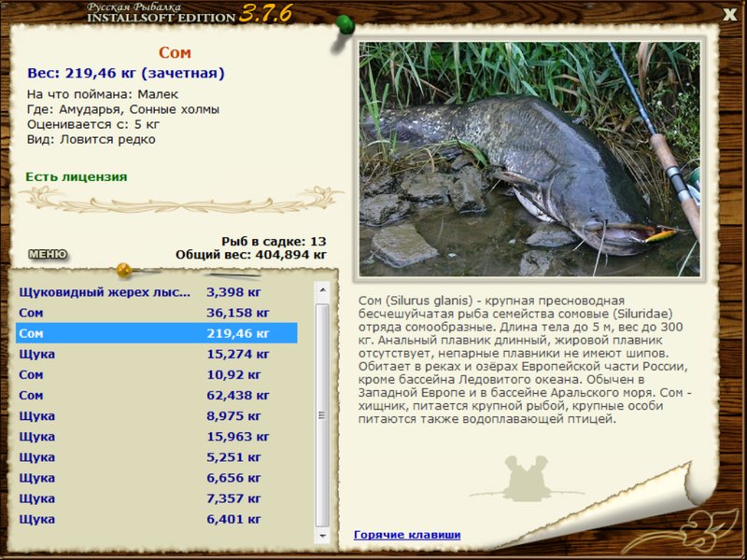Select the Щука 15,274 кг entry
Screen dimensions: 747x560
click(x=156, y=354)
